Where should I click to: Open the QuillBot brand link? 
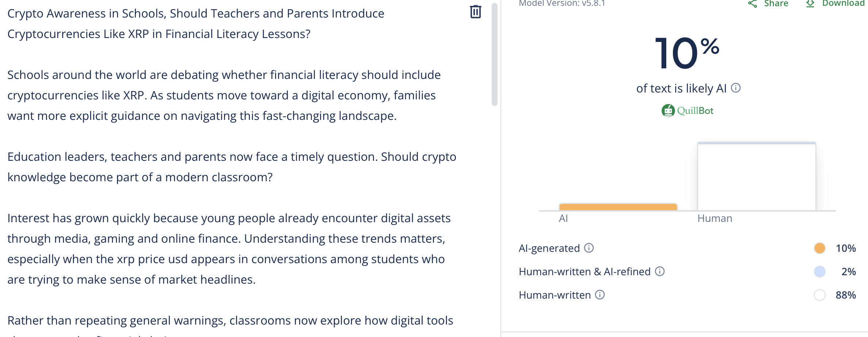(x=695, y=111)
